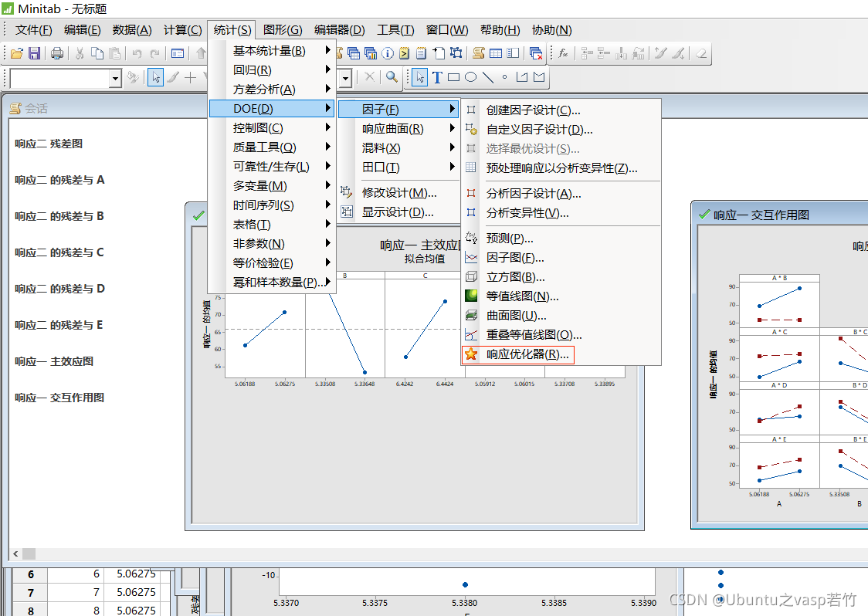Select session item 响应一 主效应图

[54, 361]
